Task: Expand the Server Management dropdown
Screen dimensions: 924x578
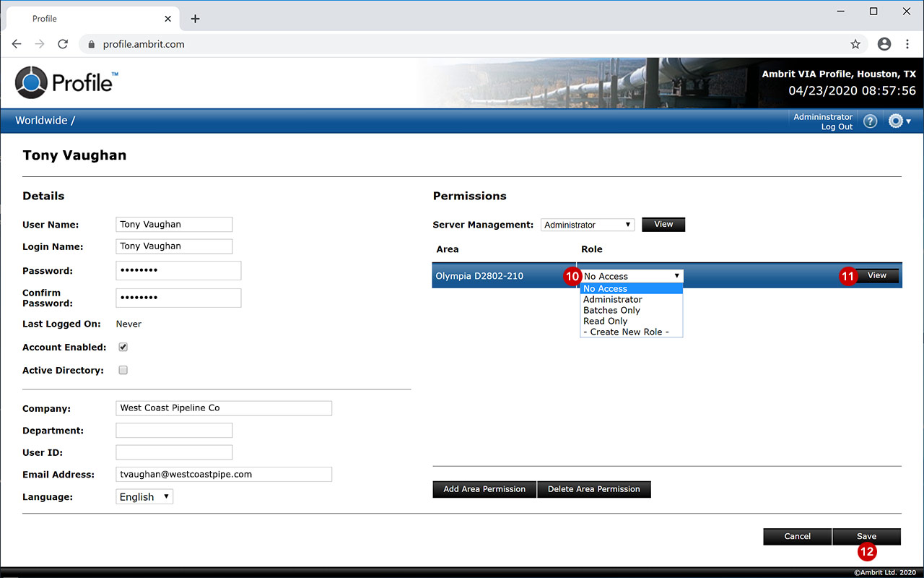Action: point(587,225)
